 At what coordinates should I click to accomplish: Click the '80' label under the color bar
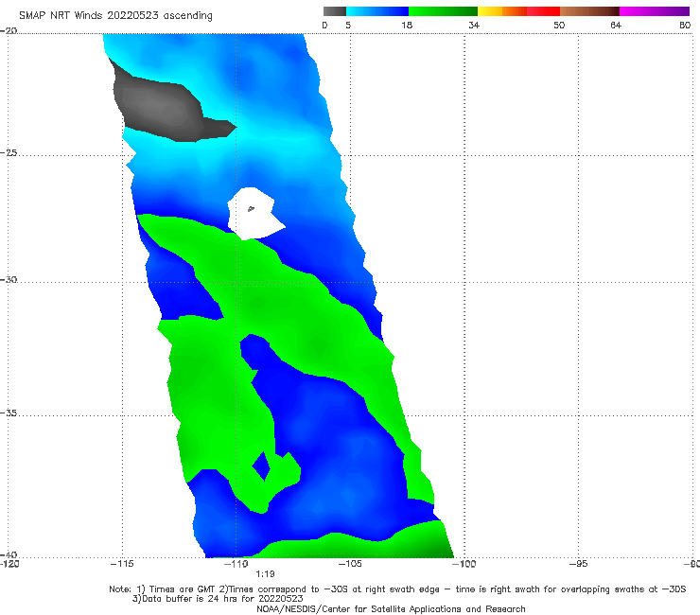click(x=685, y=25)
